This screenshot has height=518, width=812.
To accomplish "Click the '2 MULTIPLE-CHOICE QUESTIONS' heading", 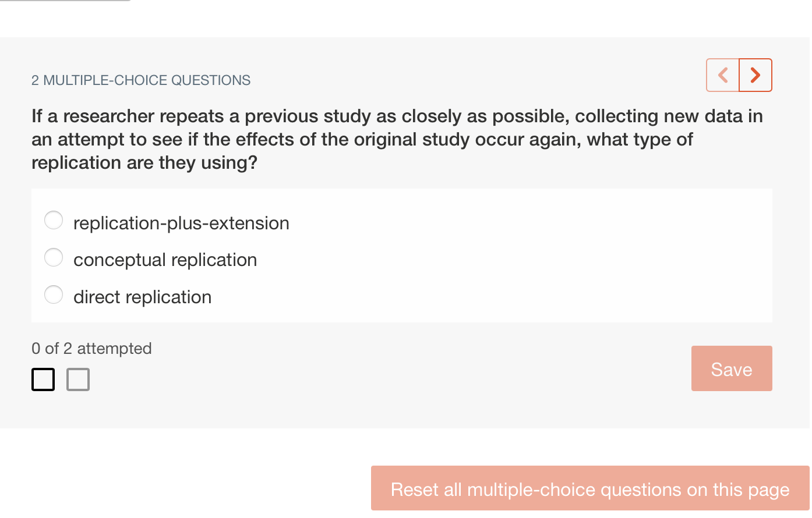I will click(x=140, y=80).
